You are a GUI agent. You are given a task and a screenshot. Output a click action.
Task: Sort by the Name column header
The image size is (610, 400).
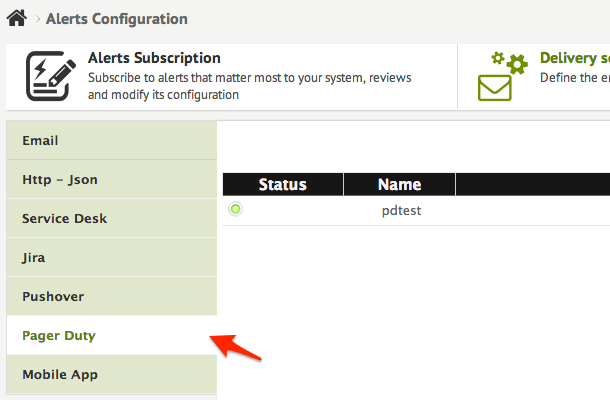(399, 184)
